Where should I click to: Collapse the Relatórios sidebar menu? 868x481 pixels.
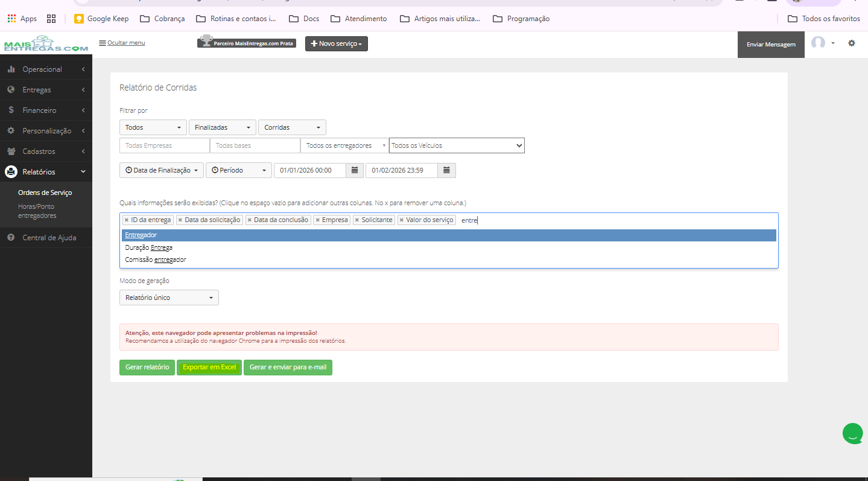click(46, 172)
